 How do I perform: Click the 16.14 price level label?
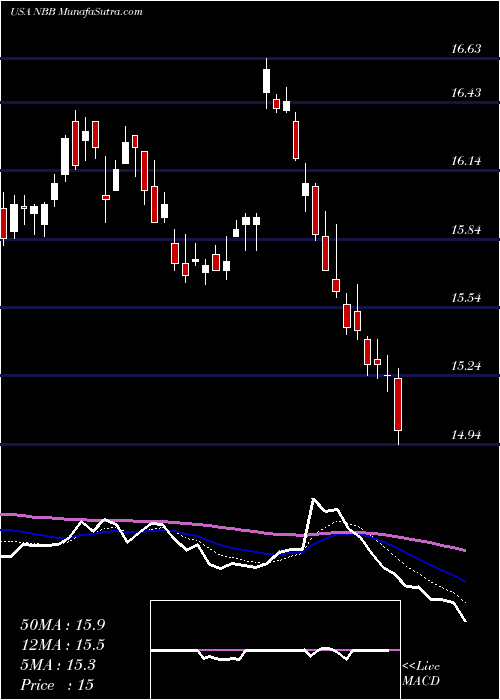pyautogui.click(x=466, y=161)
